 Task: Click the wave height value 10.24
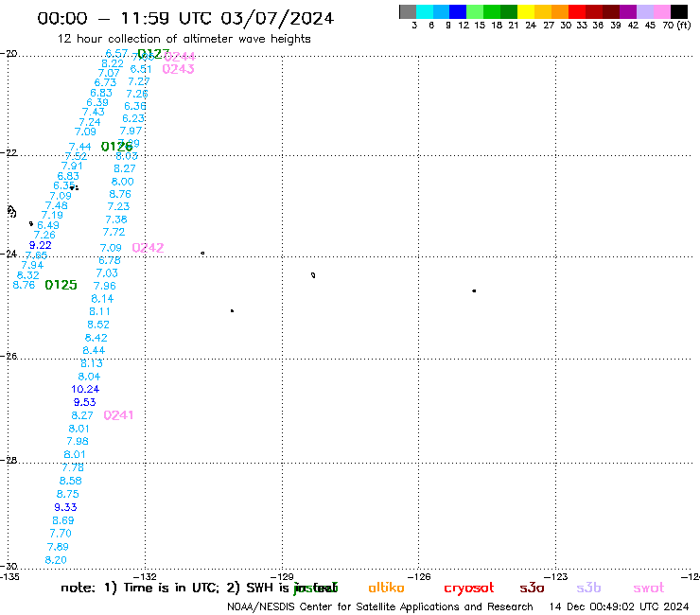(85, 390)
